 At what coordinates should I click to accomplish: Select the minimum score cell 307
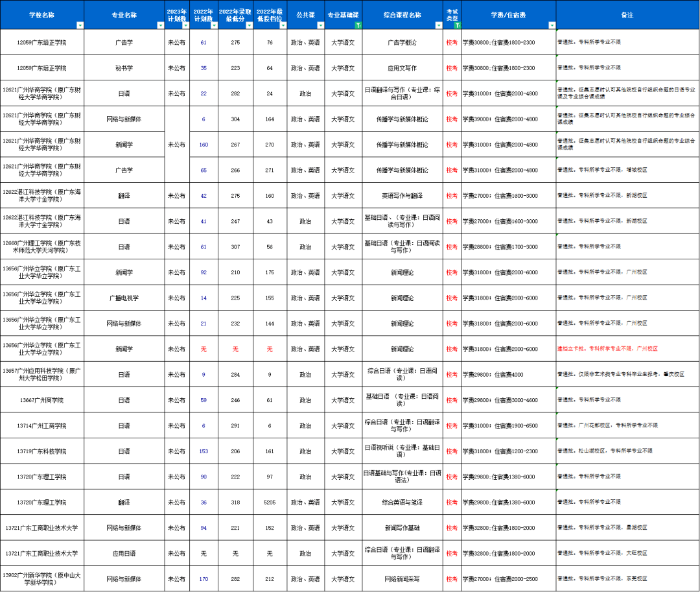coord(235,247)
